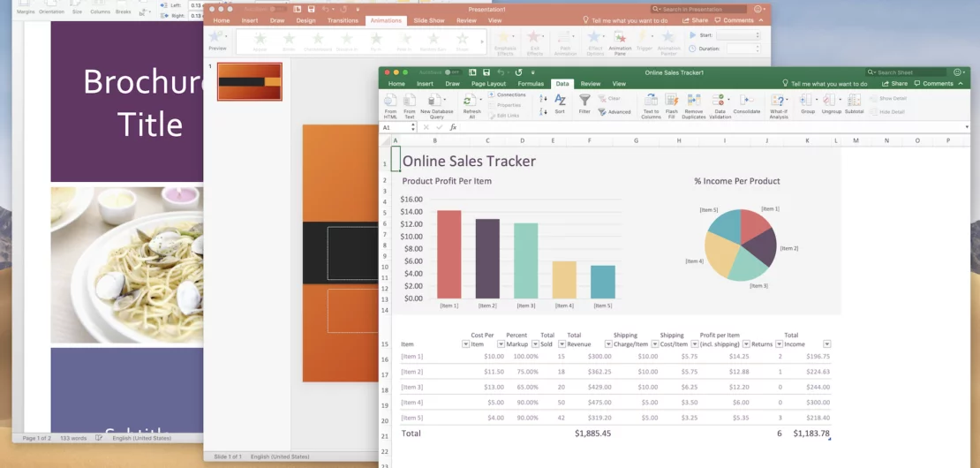Click the PowerPoint save icon in title bar
The image size is (980, 468).
point(310,10)
